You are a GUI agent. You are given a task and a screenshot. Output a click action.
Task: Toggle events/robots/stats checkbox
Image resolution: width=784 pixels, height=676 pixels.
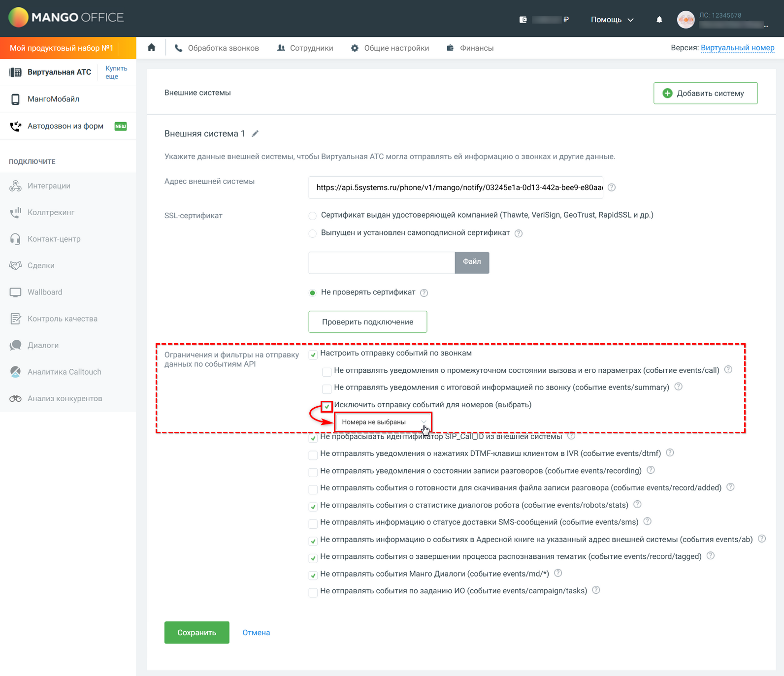tap(313, 507)
